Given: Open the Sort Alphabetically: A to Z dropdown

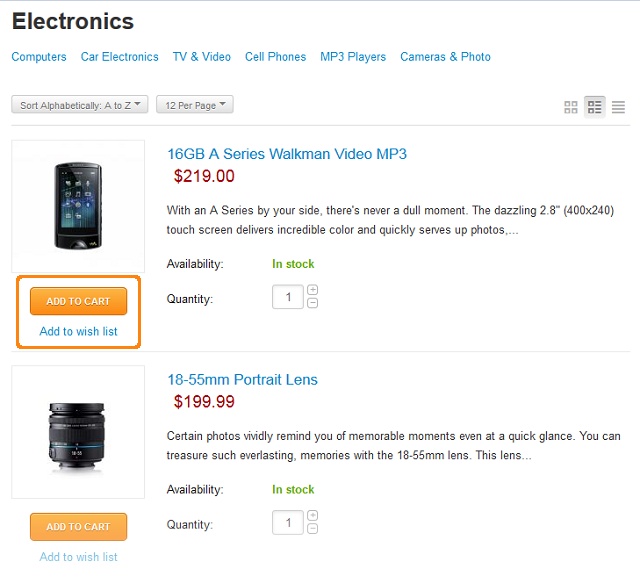Looking at the screenshot, I should (80, 105).
